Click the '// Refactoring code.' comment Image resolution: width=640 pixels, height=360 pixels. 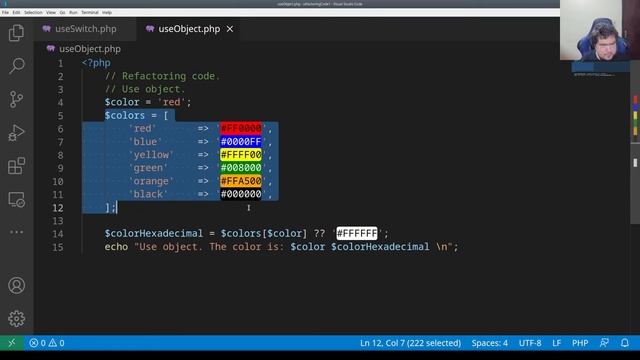[x=162, y=76]
